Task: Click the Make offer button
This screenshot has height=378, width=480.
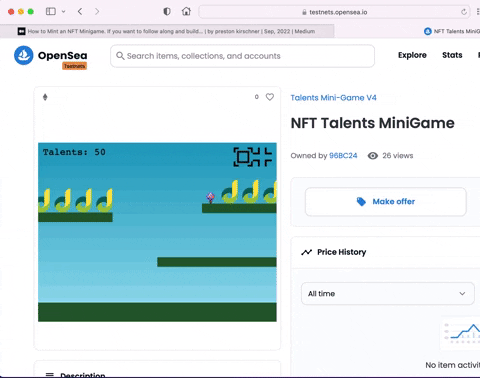Action: (386, 202)
